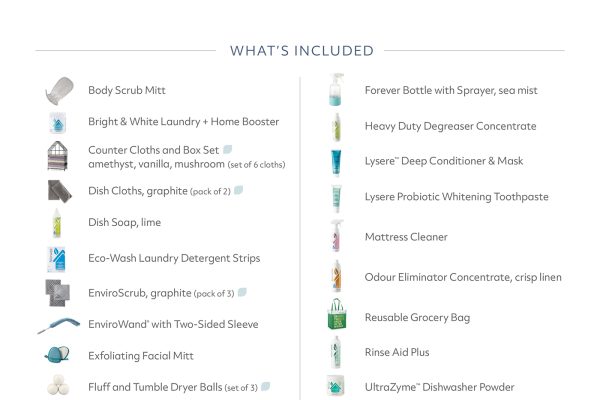Click the leaf badge beside Dish Cloths
The width and height of the screenshot is (600, 400).
[239, 189]
